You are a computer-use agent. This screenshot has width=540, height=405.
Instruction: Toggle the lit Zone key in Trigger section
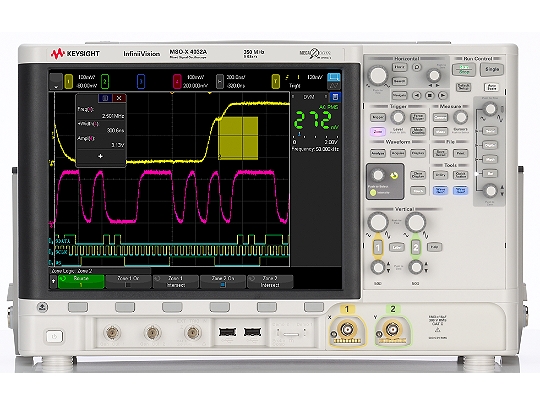tap(378, 132)
